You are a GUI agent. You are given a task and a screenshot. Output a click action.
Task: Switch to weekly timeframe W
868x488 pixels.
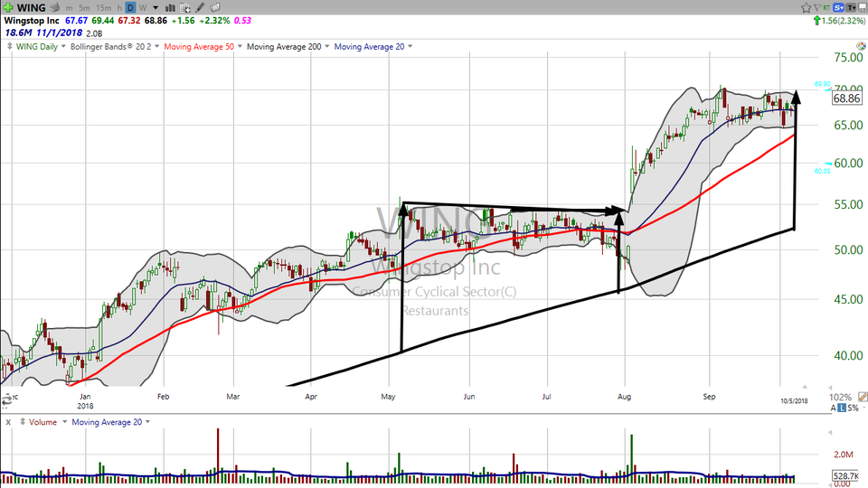click(143, 8)
